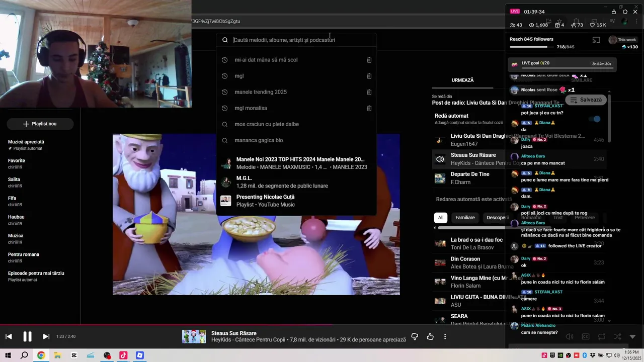Screen dimensions: 644x362
Task: Open File Explorer from the taskbar
Action: click(57, 355)
